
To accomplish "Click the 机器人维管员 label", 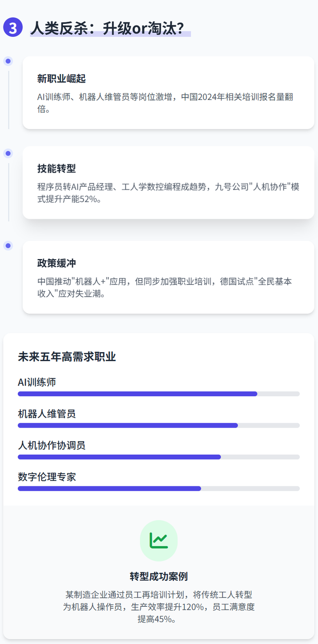I will point(47,413).
